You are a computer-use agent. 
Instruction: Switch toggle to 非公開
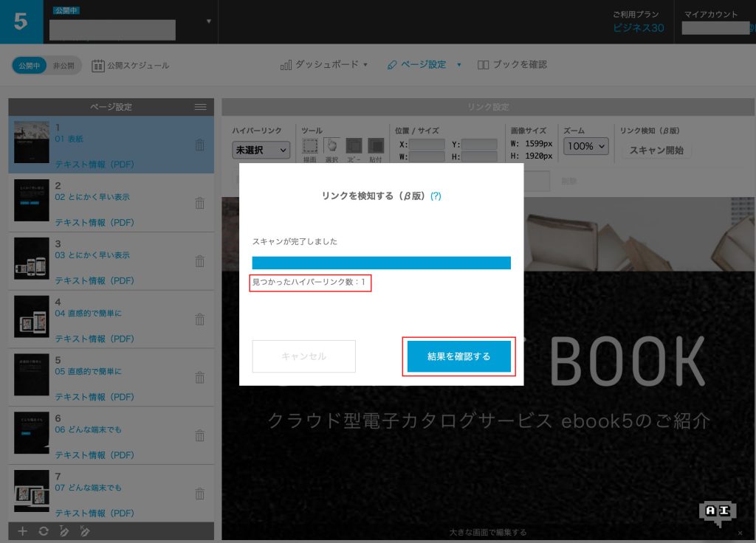[63, 66]
